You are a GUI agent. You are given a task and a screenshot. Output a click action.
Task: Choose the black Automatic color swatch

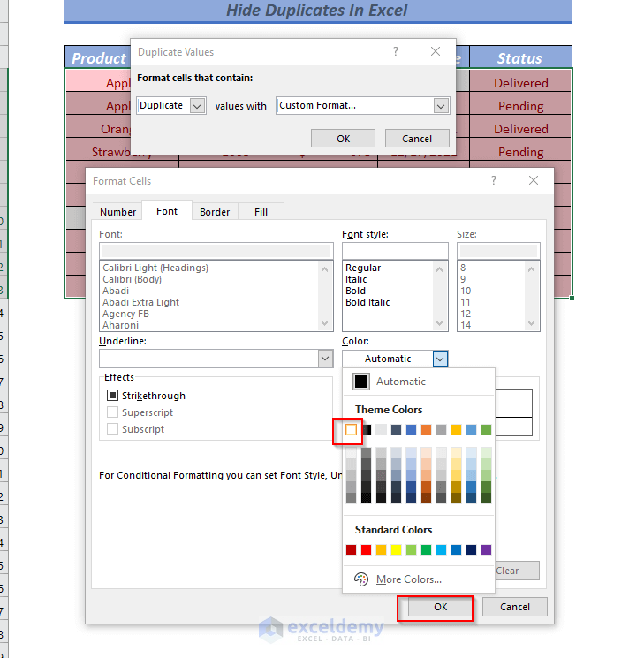pyautogui.click(x=361, y=382)
